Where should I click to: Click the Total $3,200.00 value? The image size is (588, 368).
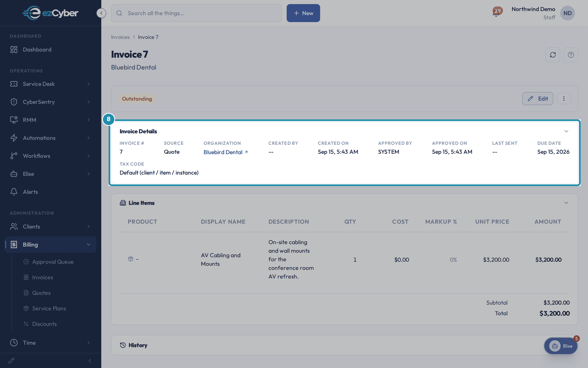pyautogui.click(x=555, y=313)
